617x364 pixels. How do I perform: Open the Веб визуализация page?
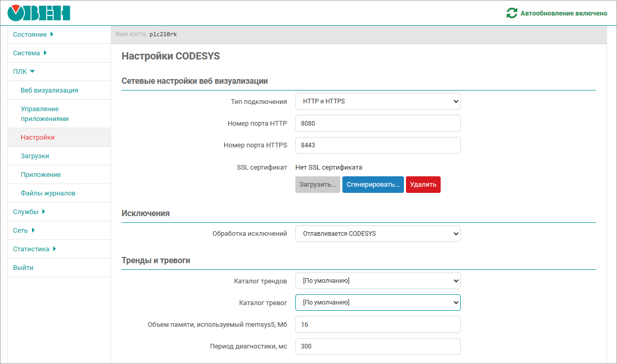pos(49,90)
